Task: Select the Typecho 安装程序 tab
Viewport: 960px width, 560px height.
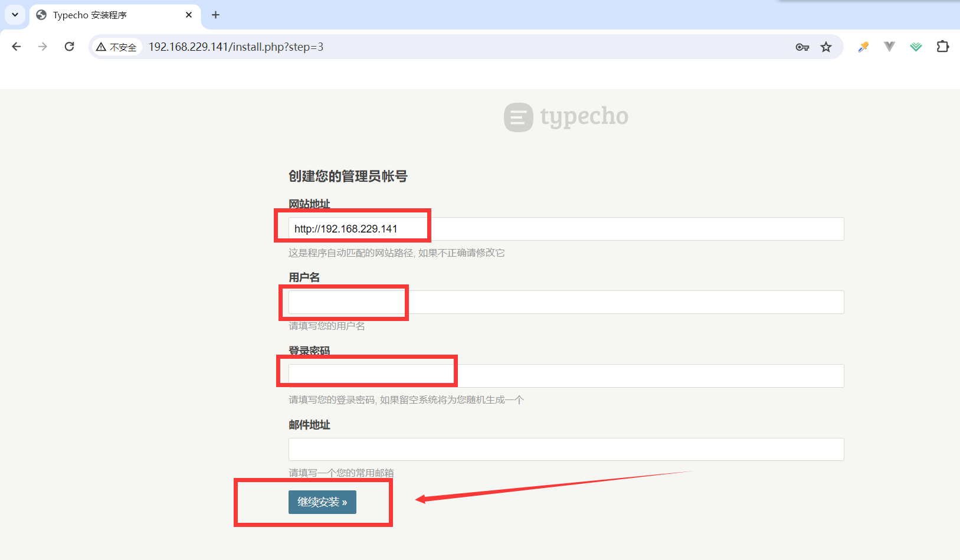Action: (x=115, y=15)
